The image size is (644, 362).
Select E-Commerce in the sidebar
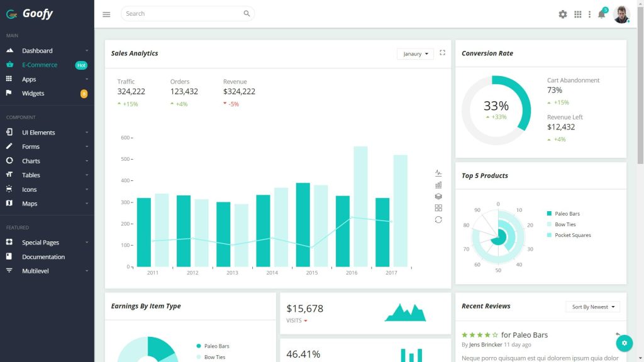39,65
